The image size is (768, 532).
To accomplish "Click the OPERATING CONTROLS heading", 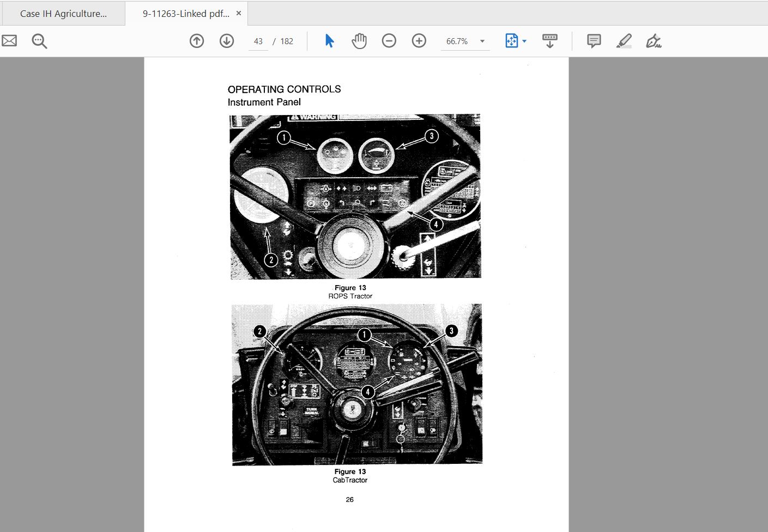I will click(285, 89).
